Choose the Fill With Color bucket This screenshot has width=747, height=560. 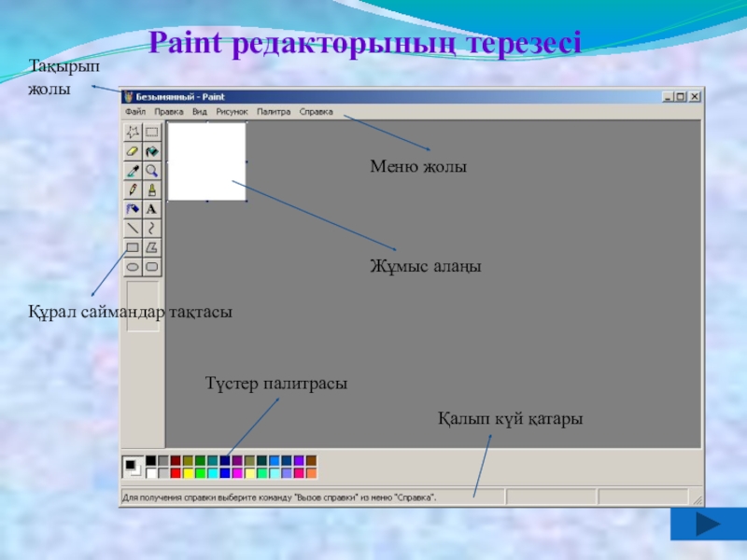coord(151,151)
